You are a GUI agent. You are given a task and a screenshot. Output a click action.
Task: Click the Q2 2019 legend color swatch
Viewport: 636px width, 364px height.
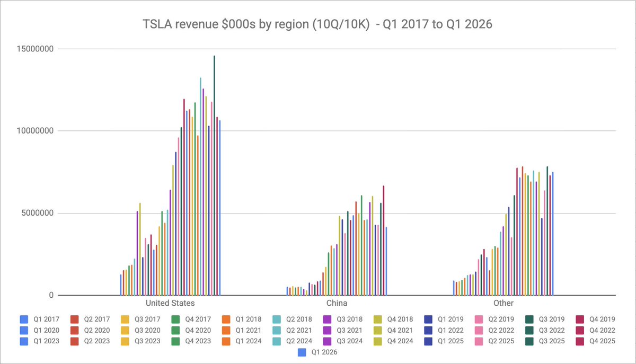(480, 319)
